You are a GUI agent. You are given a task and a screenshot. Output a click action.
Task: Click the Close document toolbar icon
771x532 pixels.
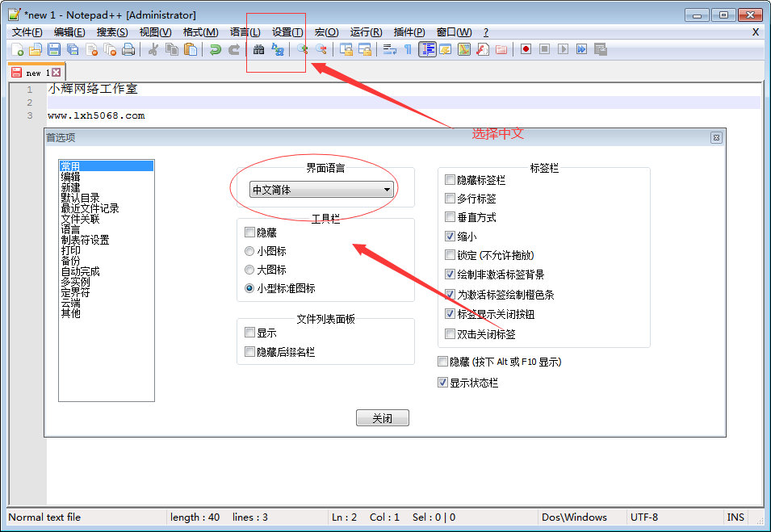click(x=91, y=49)
